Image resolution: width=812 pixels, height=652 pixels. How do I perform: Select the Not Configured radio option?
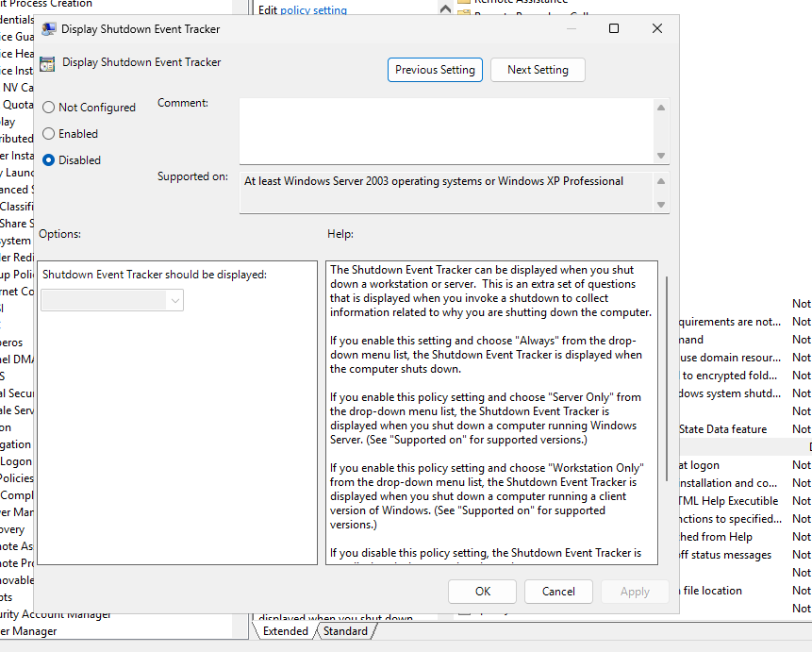click(49, 108)
